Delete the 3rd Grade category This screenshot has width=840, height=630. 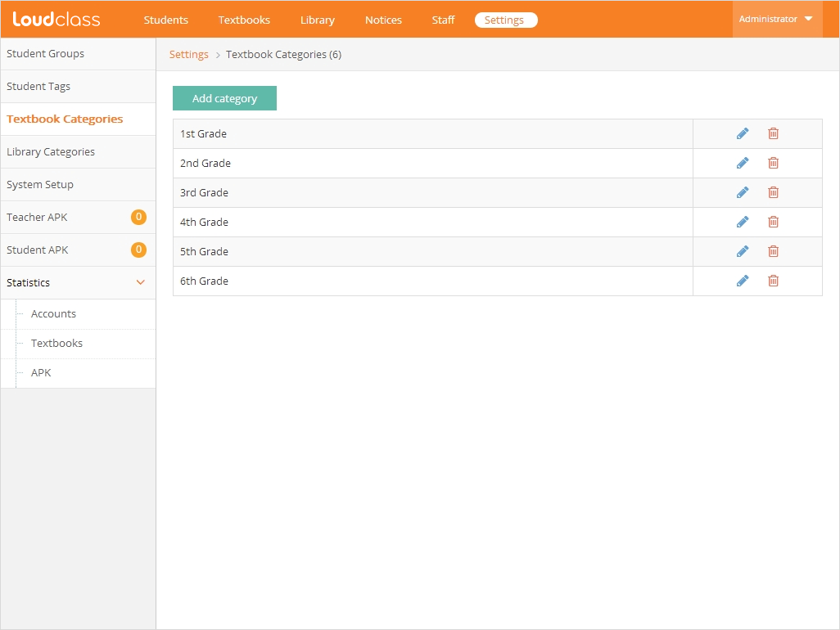[x=773, y=192]
